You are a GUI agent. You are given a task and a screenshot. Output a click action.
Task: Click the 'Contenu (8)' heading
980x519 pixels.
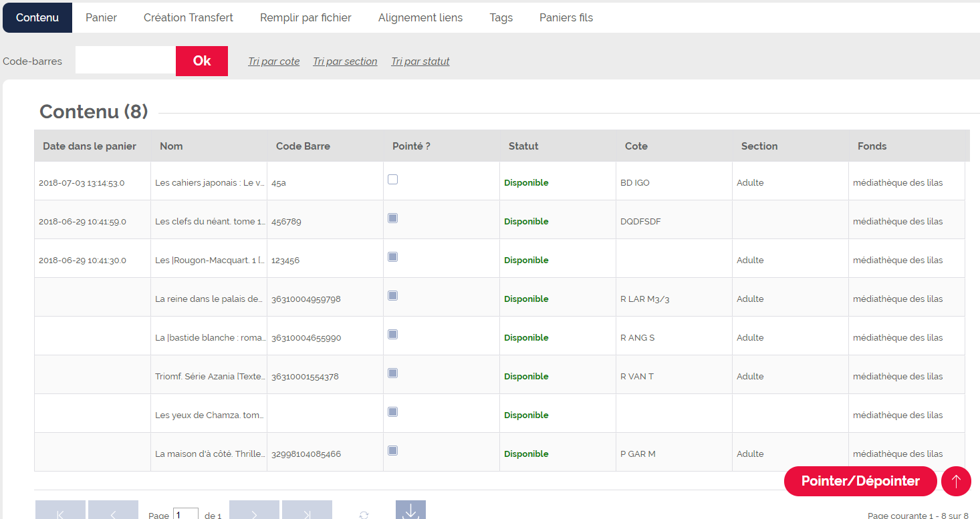[94, 112]
